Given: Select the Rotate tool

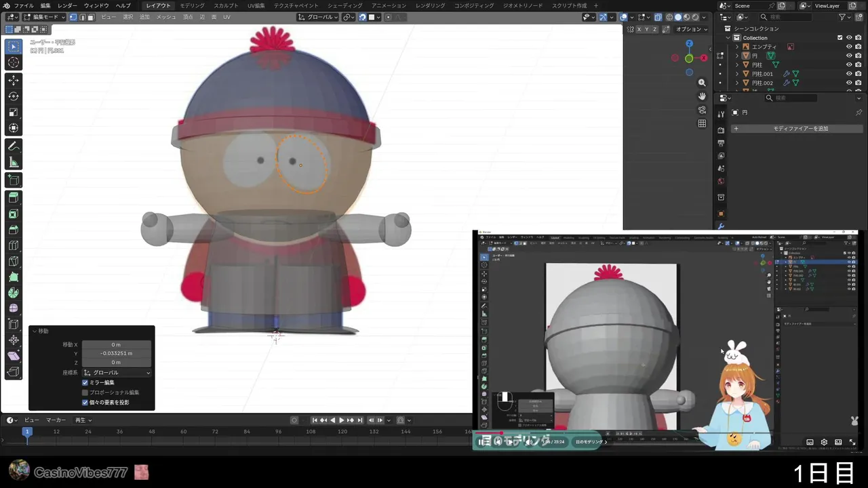Looking at the screenshot, I should point(14,96).
